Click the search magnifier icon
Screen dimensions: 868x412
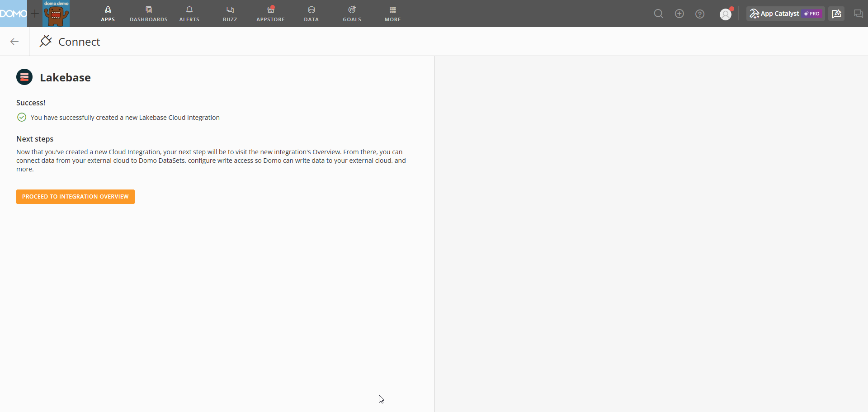click(x=659, y=14)
